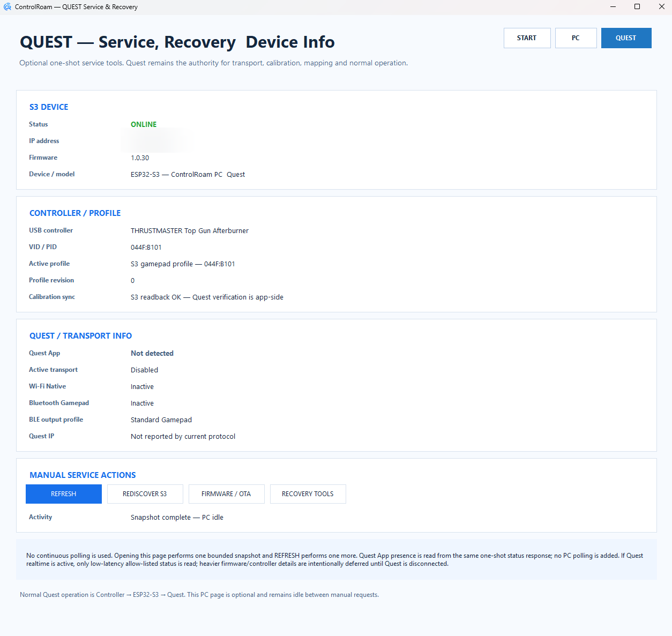Click the firmware version 1.0.30
672x636 pixels.
pos(140,158)
